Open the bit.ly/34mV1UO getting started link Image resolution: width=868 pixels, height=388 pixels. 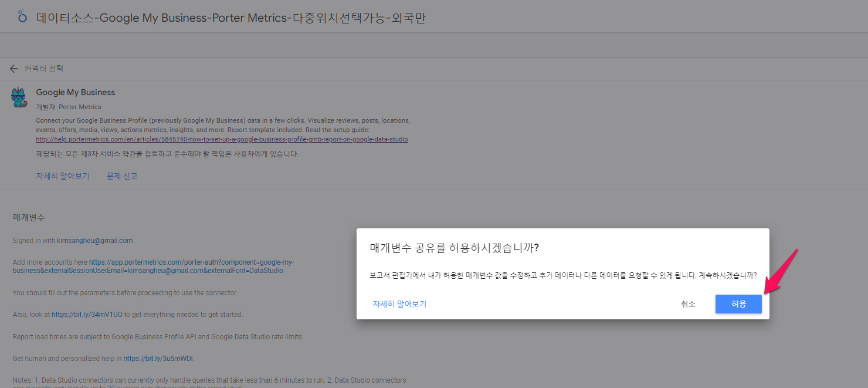click(88, 314)
